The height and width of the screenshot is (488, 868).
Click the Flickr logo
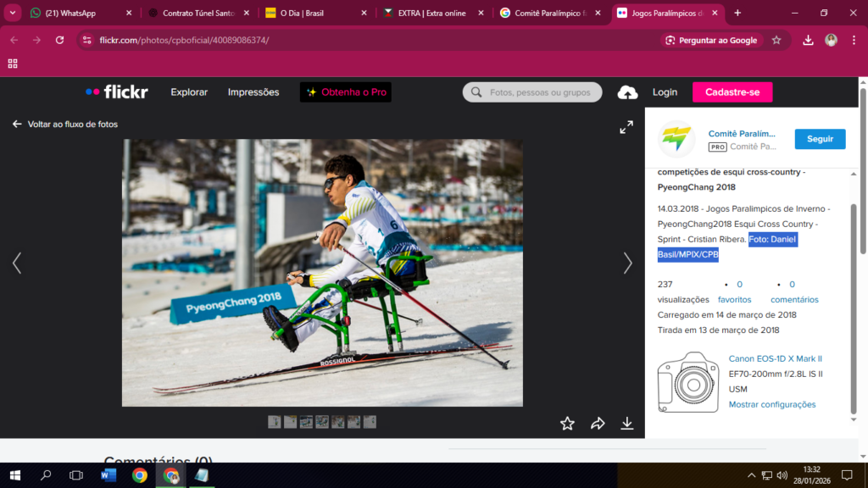click(116, 92)
